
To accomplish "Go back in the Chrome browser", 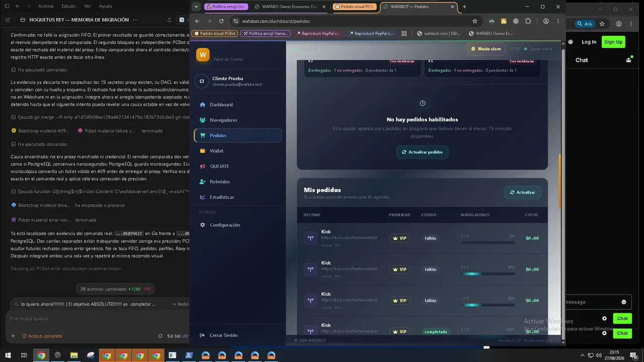I will [197, 21].
